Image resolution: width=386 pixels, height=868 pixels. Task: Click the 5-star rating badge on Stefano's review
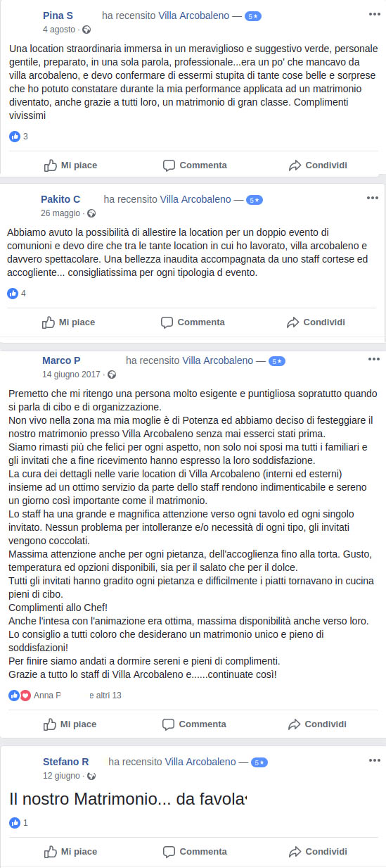click(x=259, y=762)
